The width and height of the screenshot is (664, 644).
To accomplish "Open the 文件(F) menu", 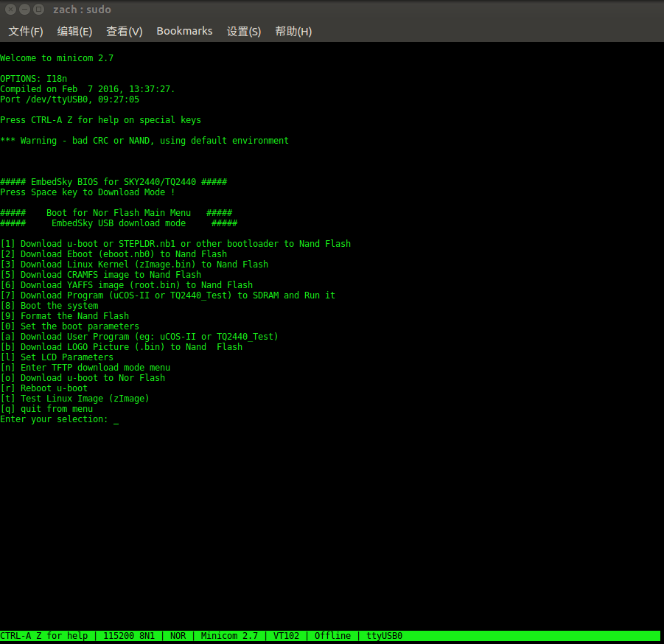I will pyautogui.click(x=26, y=31).
